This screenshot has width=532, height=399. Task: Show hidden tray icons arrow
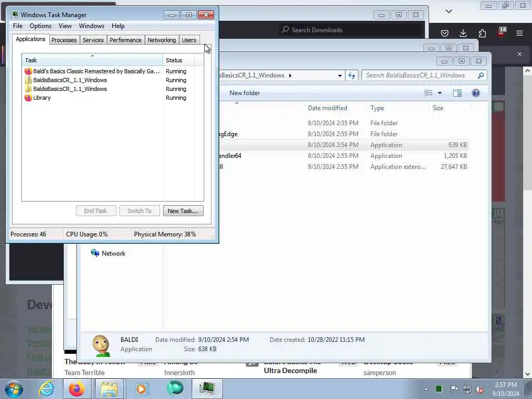(426, 389)
